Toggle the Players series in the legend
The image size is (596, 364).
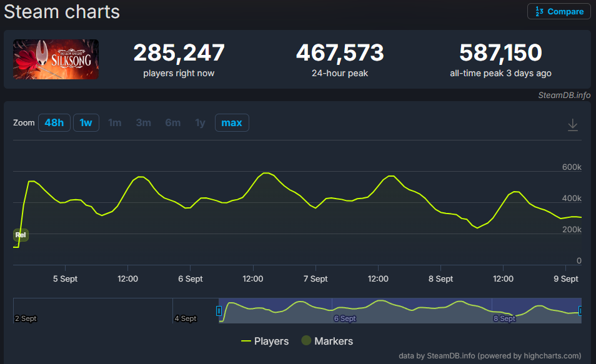pyautogui.click(x=265, y=341)
